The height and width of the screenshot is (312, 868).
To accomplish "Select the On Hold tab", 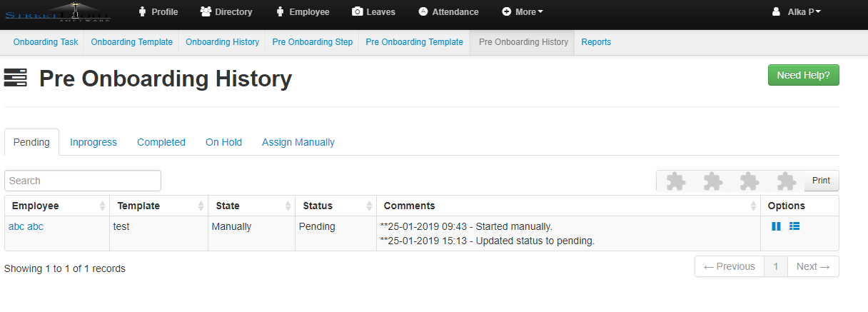I will point(223,142).
